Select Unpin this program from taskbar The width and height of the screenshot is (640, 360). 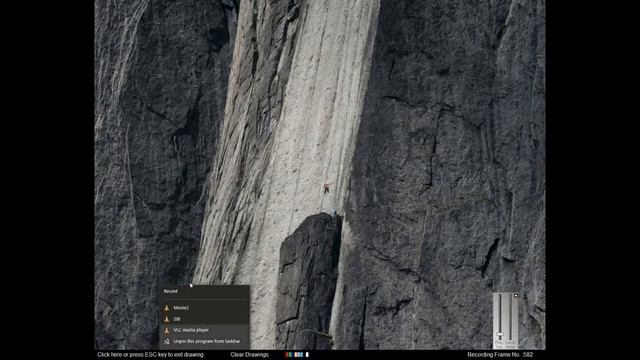(x=204, y=341)
